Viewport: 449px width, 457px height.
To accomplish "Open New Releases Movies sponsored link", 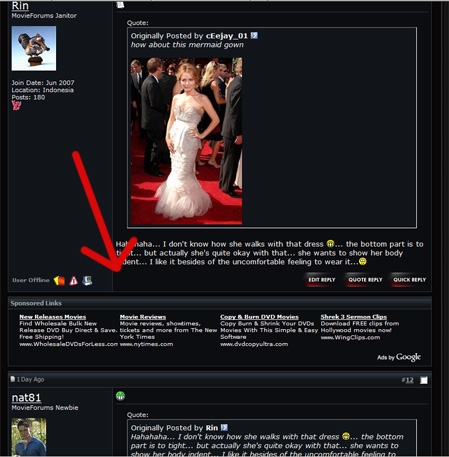I will tap(53, 317).
